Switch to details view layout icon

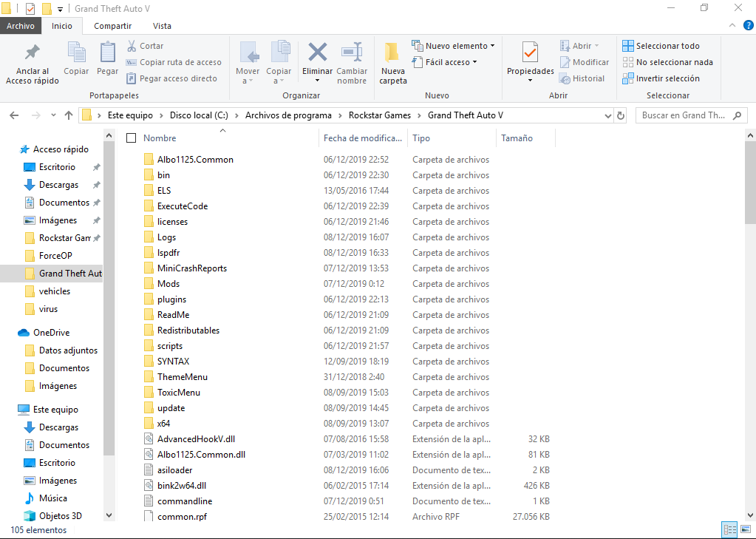tap(729, 529)
